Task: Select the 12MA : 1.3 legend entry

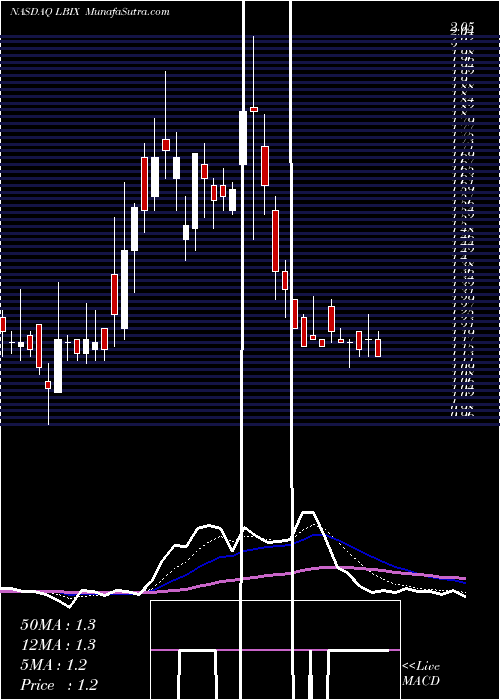Action: pyautogui.click(x=58, y=645)
